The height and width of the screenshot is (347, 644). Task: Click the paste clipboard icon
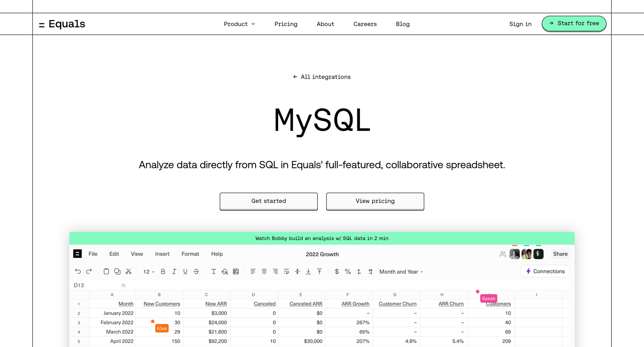[x=106, y=272]
